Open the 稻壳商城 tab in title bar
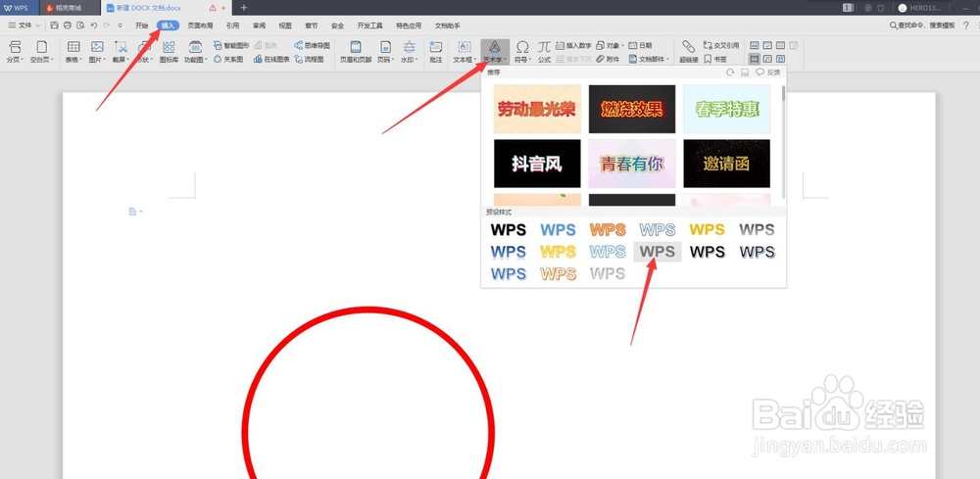The width and height of the screenshot is (980, 479). pyautogui.click(x=69, y=8)
